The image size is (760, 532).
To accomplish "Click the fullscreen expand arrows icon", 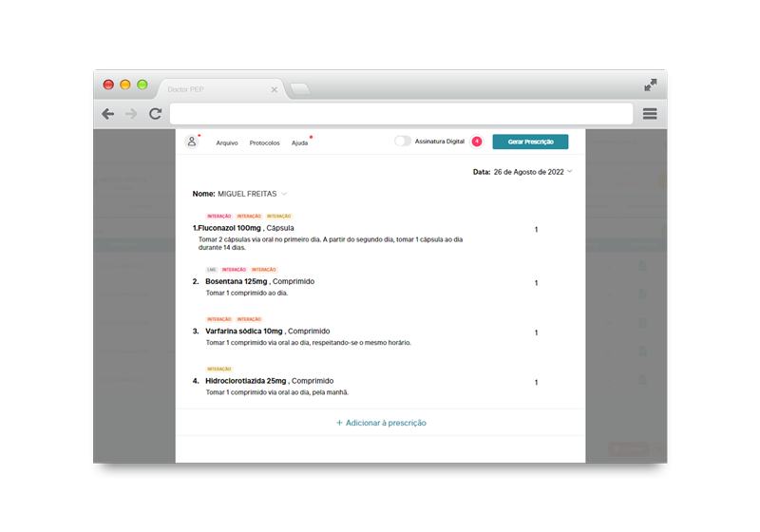I will pyautogui.click(x=650, y=85).
